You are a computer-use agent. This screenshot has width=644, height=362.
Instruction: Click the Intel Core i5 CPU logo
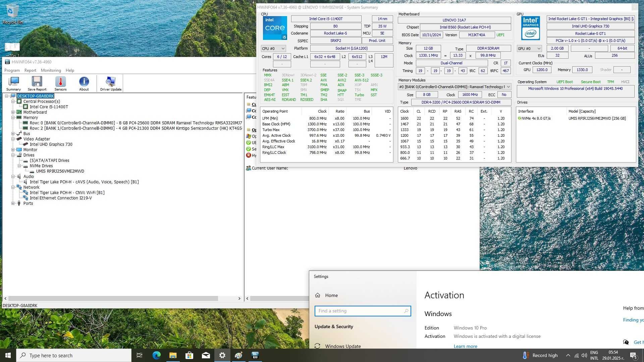pos(275,28)
